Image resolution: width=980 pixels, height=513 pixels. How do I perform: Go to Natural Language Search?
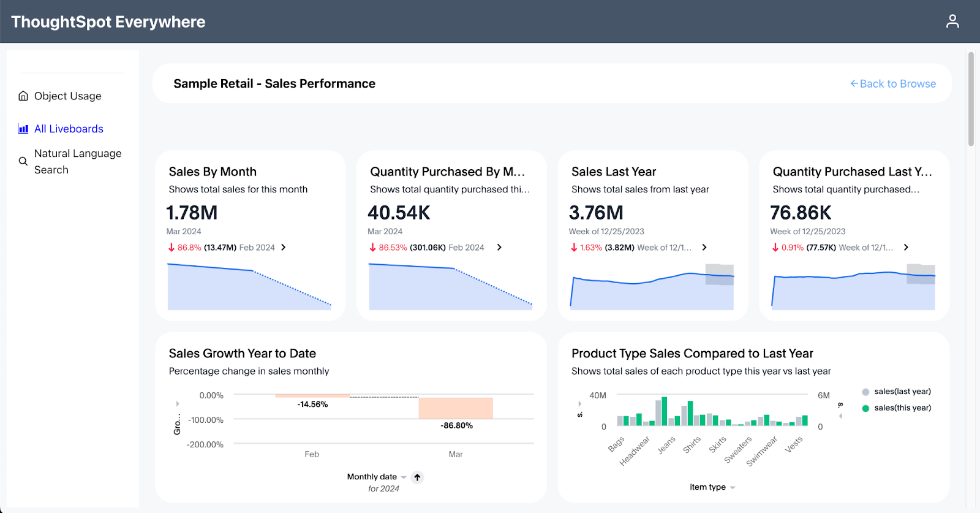tap(77, 162)
